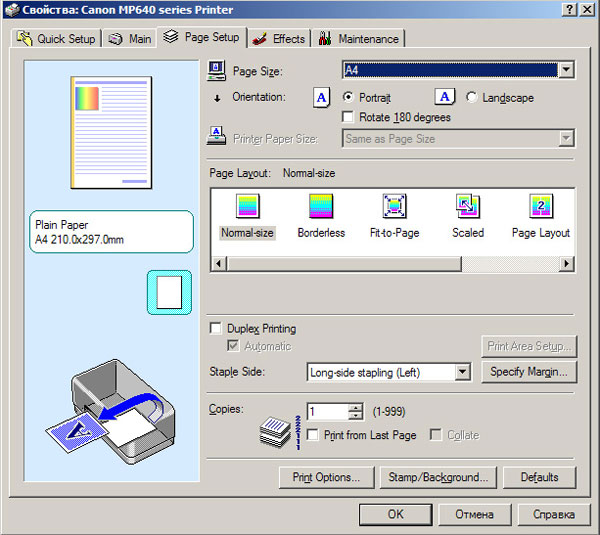Click the Portrait orientation letter icon
The image size is (600, 535).
tap(321, 98)
